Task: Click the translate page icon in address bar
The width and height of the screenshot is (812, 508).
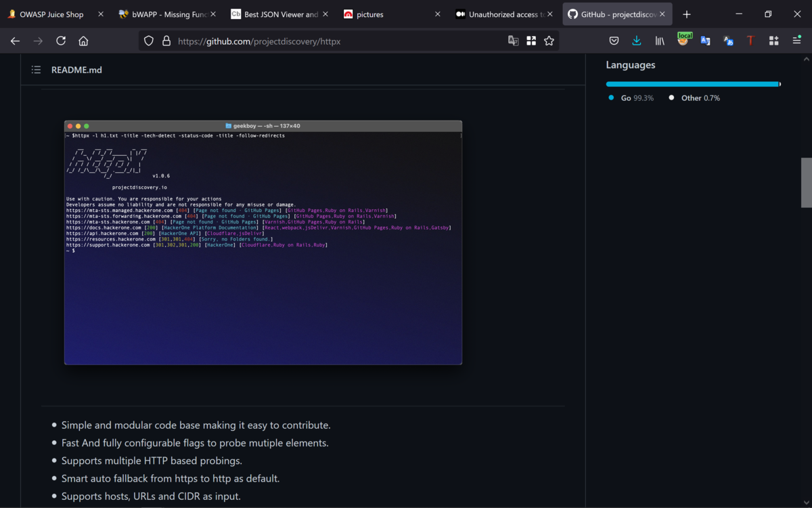Action: coord(514,41)
